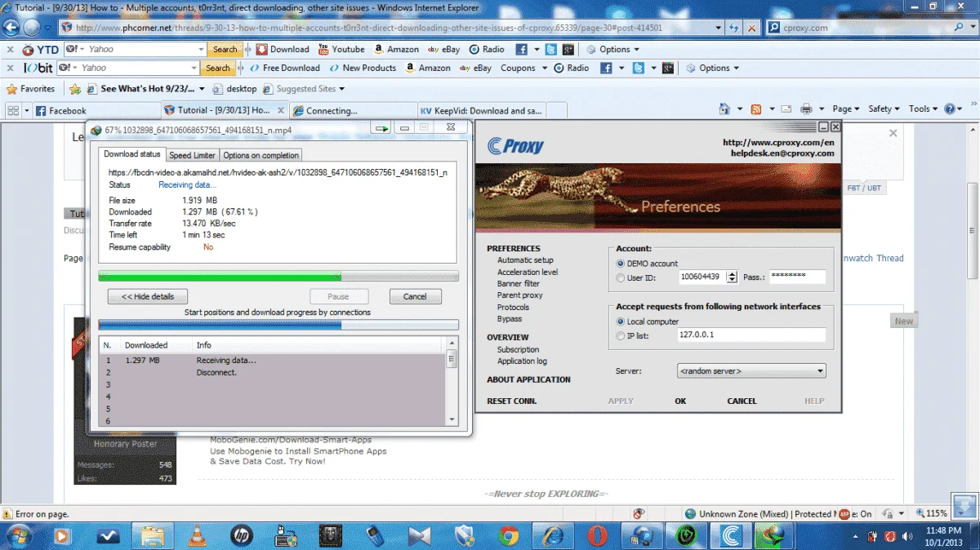The width and height of the screenshot is (980, 550).
Task: Open the IObit toolbar Options dropdown
Action: click(715, 68)
